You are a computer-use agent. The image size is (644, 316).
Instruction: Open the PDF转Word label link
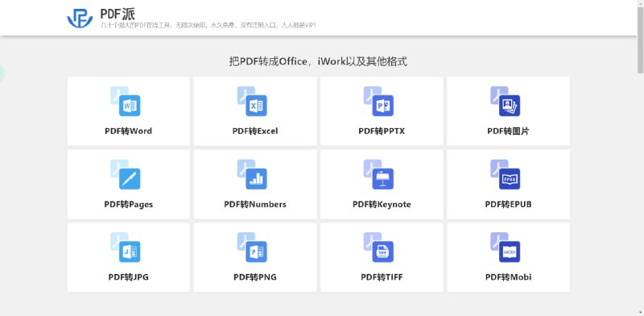point(128,131)
